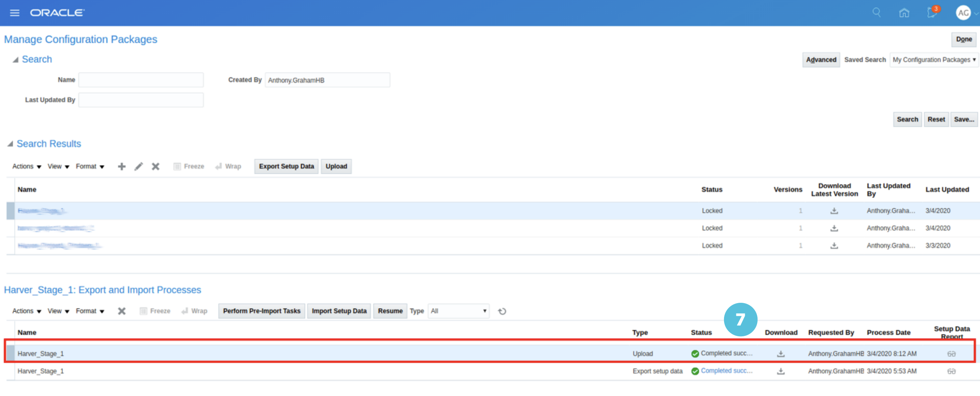Image resolution: width=980 pixels, height=396 pixels.
Task: Click Export Setup Data button
Action: point(286,166)
